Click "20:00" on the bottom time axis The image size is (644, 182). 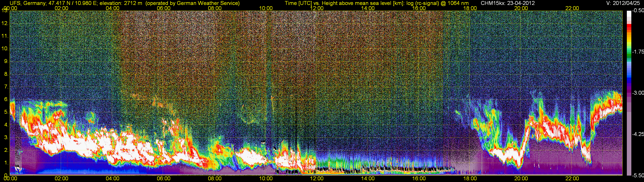521,179
